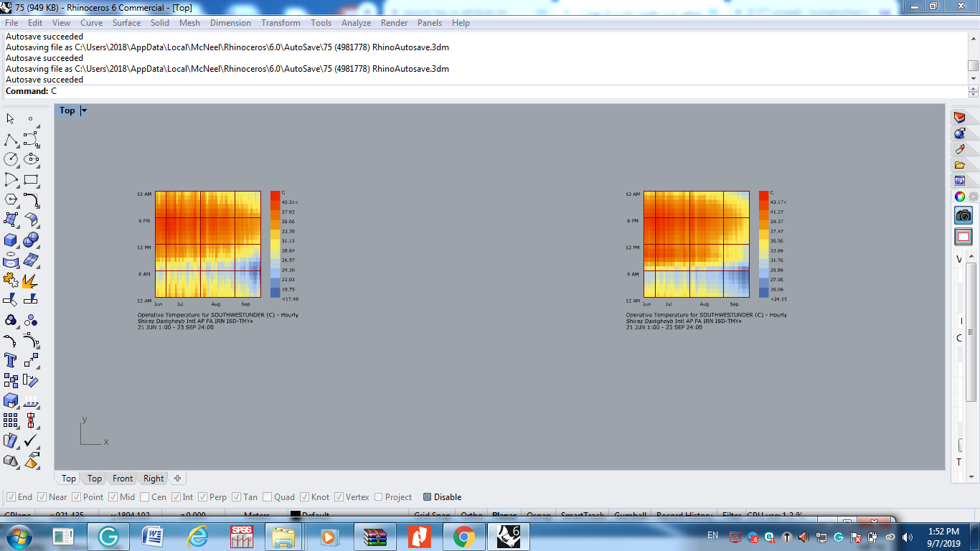This screenshot has height=551, width=980.
Task: Click the Windows Start button
Action: point(17,537)
